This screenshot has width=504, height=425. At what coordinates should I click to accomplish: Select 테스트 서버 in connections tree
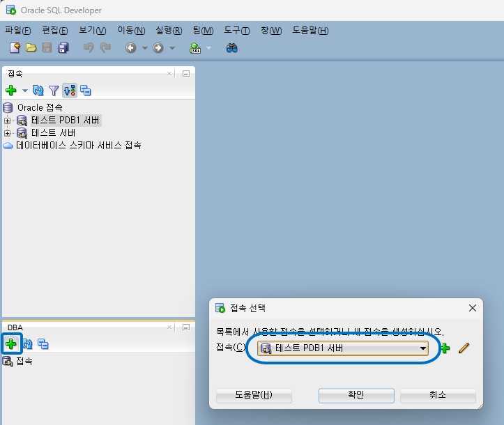(x=53, y=132)
